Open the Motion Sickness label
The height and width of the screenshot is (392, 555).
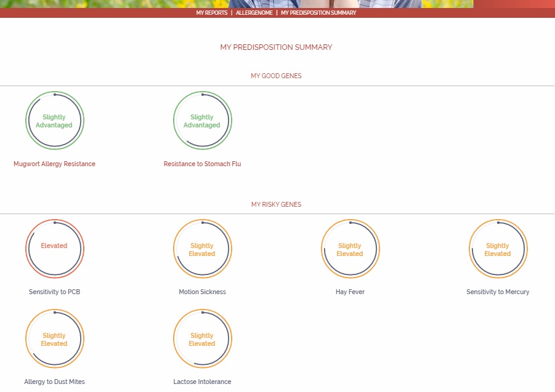202,292
